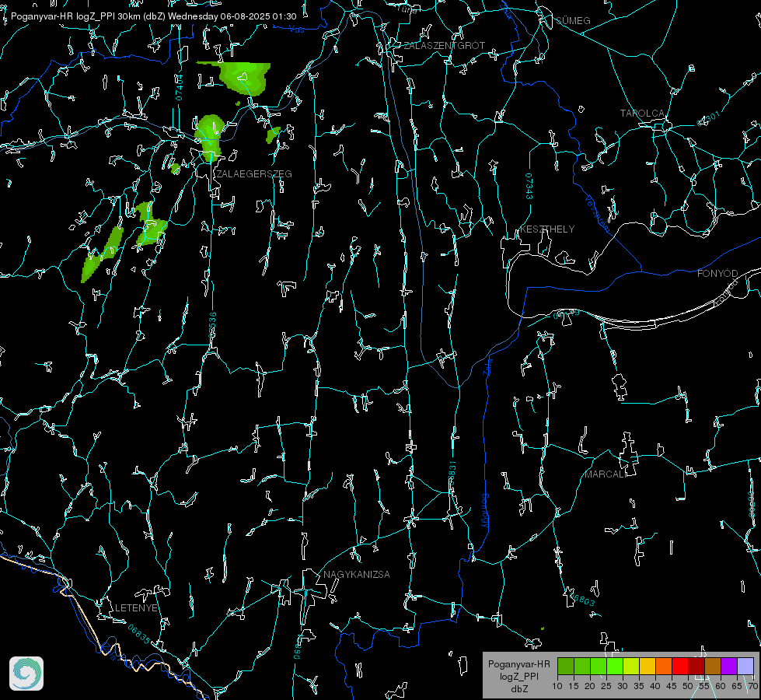The width and height of the screenshot is (761, 700).
Task: Click the KESZTHELY town label
Action: (x=547, y=229)
